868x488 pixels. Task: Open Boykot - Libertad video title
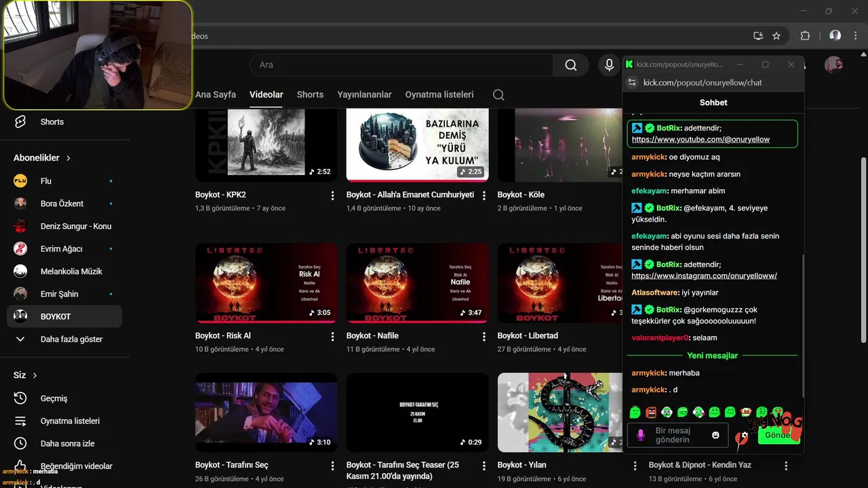click(x=528, y=335)
